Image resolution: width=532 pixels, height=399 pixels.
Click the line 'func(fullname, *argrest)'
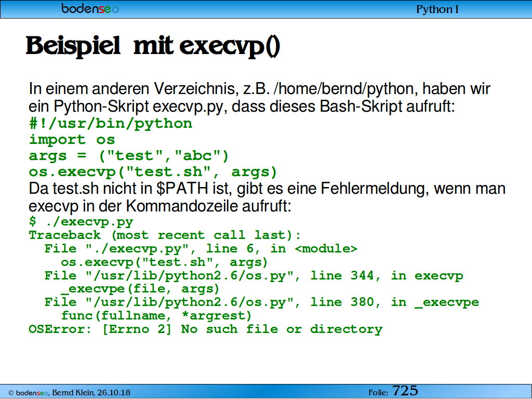click(156, 315)
